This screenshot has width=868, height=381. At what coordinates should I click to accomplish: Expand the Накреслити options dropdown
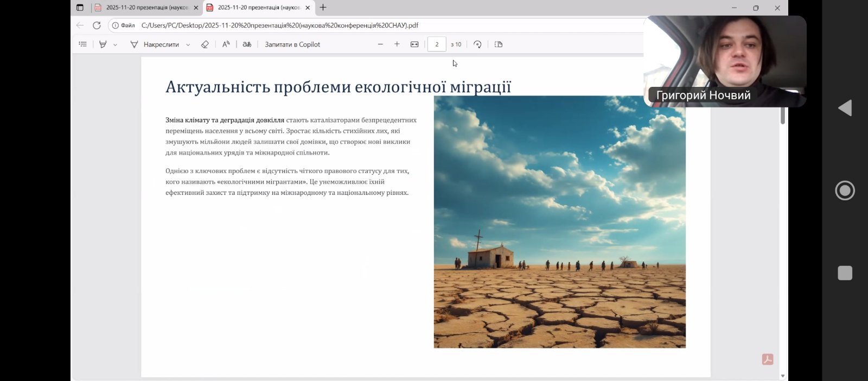pyautogui.click(x=188, y=45)
